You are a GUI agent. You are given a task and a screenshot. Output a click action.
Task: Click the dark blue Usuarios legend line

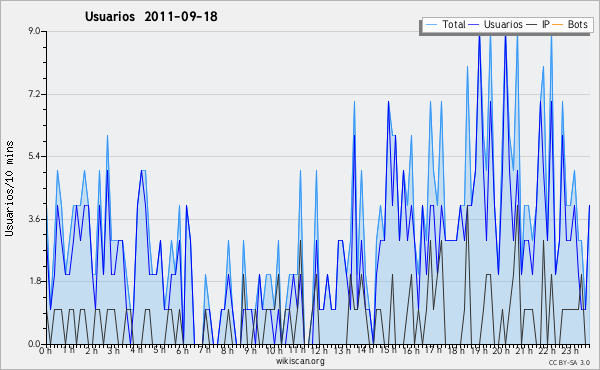click(474, 25)
